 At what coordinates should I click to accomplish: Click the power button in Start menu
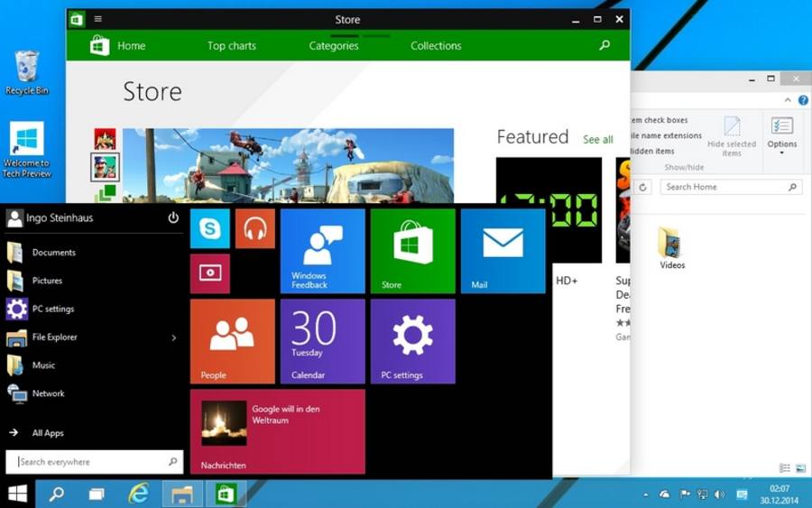[x=173, y=218]
